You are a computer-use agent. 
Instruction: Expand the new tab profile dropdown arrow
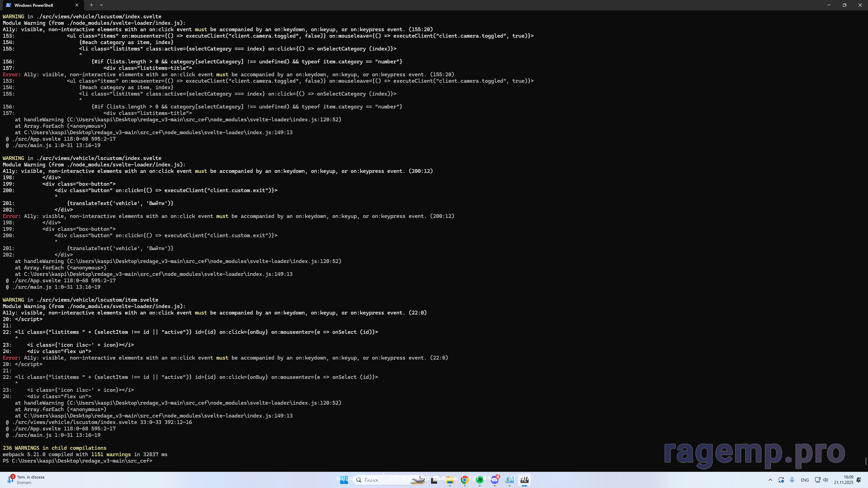(101, 5)
